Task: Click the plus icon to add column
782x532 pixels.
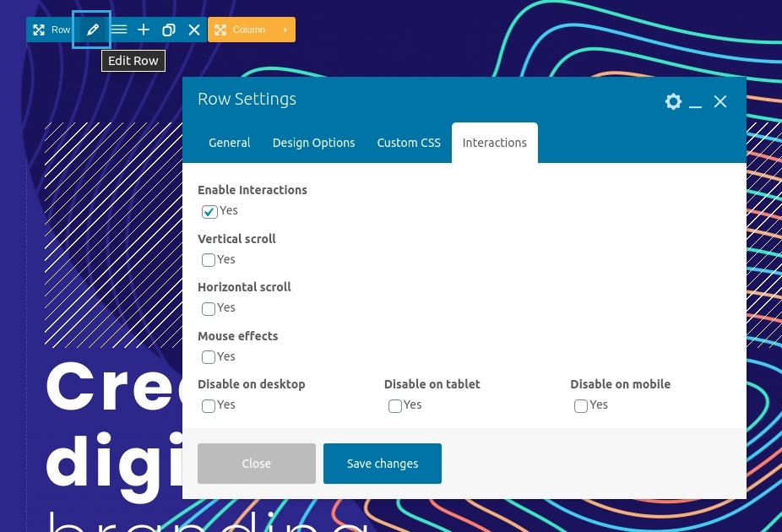Action: (x=144, y=30)
